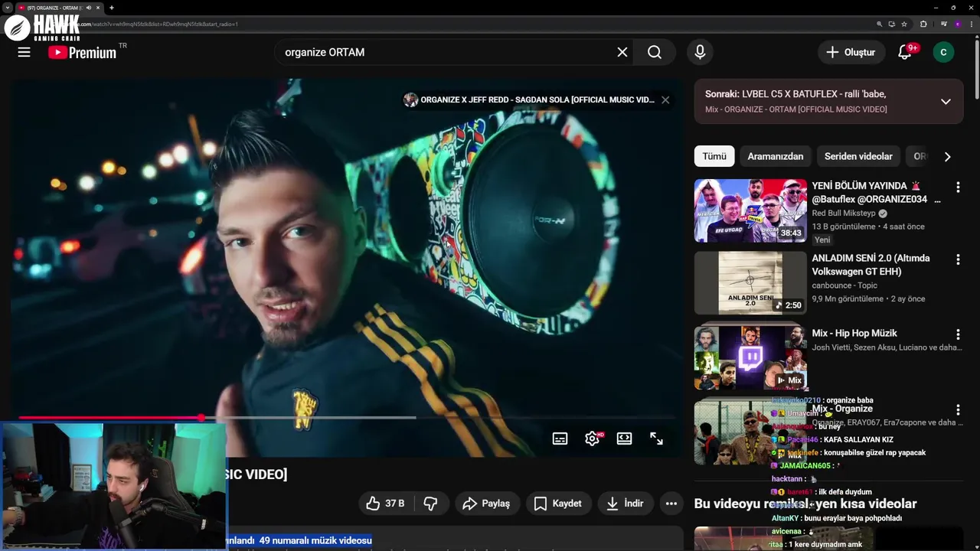Run search with the magnifier button
The width and height of the screenshot is (980, 551).
pos(655,52)
